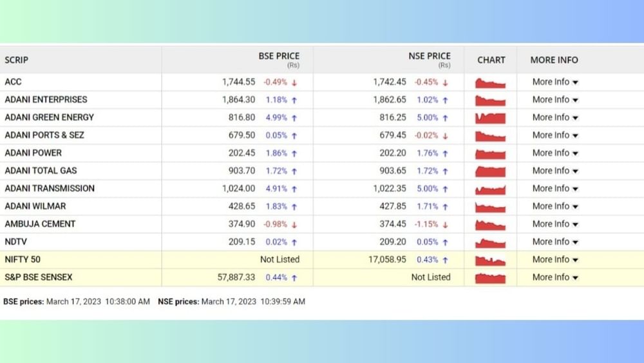Expand More Info for ACC

coord(555,82)
